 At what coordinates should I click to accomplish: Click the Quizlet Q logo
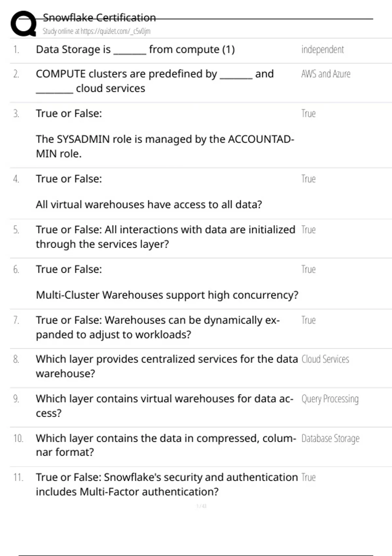(24, 24)
